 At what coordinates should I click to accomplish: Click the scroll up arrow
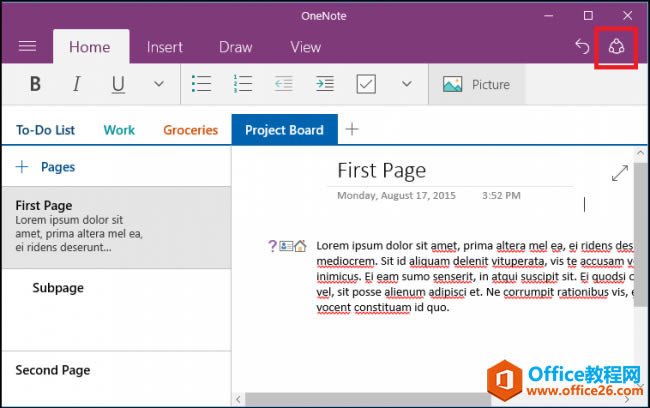point(640,153)
